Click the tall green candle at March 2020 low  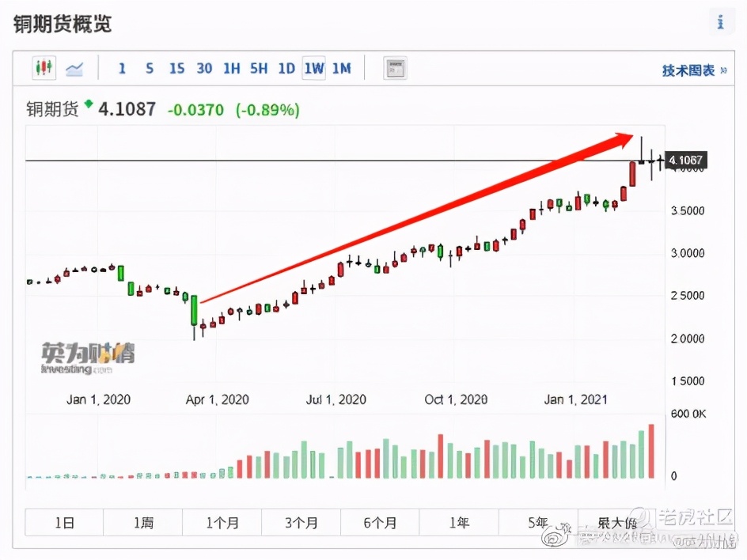(194, 311)
